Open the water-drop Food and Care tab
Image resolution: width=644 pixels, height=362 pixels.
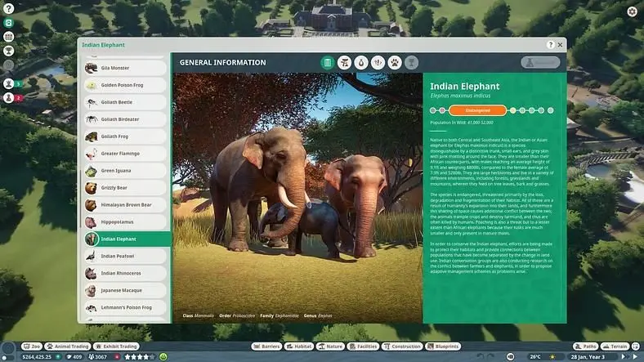click(x=361, y=62)
